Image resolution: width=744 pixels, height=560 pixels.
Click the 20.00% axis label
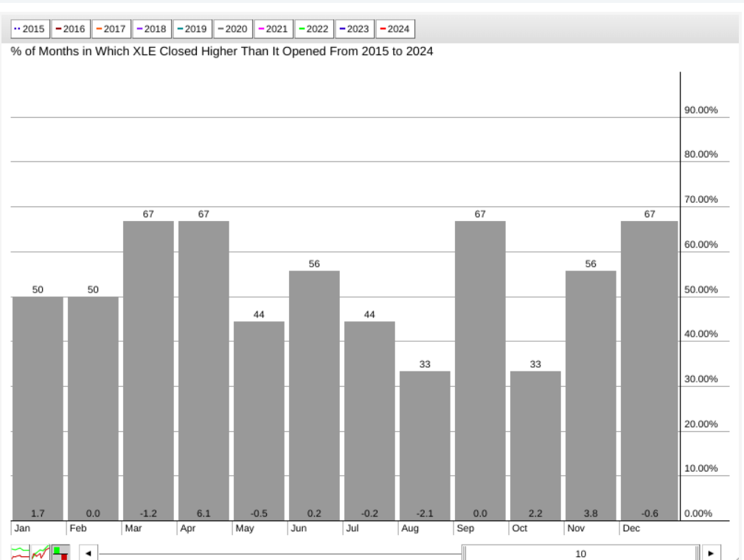tap(700, 424)
